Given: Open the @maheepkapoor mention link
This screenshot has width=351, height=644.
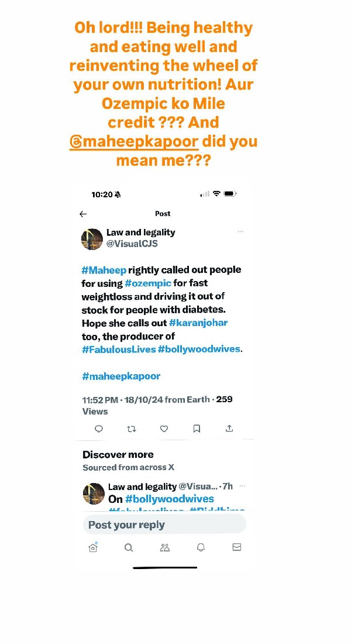Looking at the screenshot, I should 135,141.
